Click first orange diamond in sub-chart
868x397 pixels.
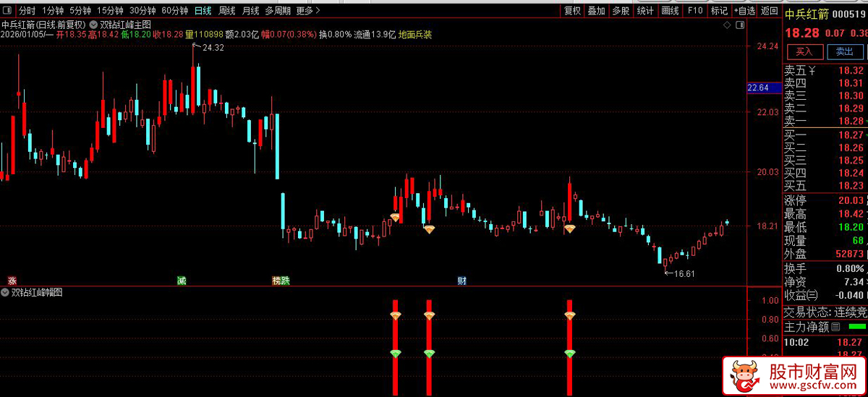395,315
